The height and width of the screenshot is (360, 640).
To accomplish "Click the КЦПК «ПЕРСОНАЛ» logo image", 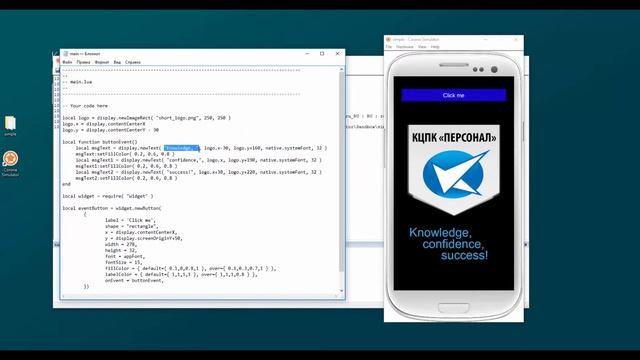I will [x=454, y=170].
